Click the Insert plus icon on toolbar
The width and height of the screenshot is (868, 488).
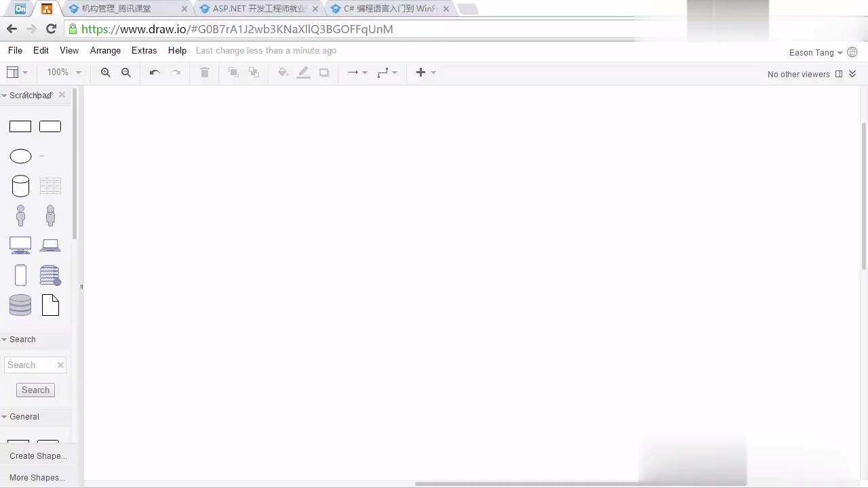[420, 73]
